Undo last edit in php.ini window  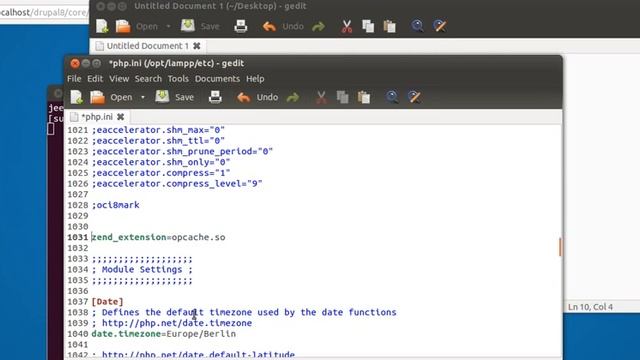tap(258, 98)
